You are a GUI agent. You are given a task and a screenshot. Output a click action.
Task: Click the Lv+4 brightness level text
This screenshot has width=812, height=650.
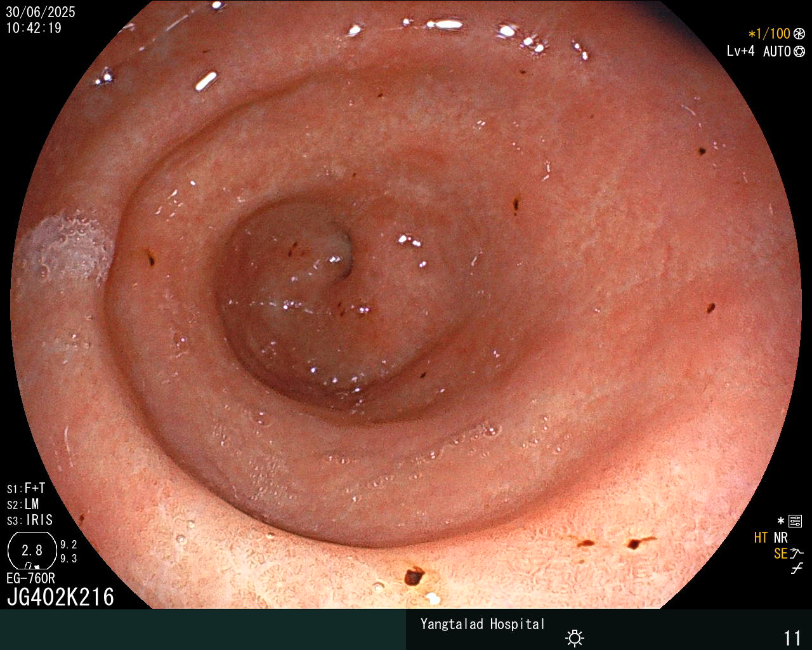click(x=741, y=51)
